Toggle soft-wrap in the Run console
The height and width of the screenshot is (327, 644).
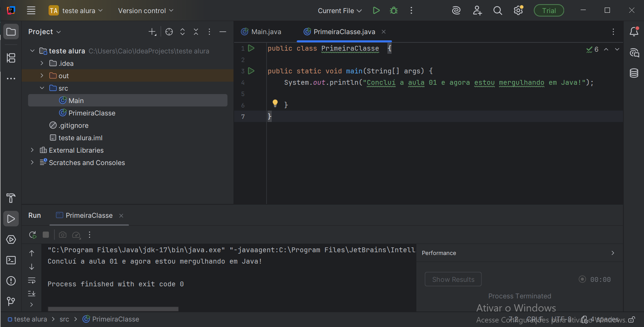(x=32, y=280)
